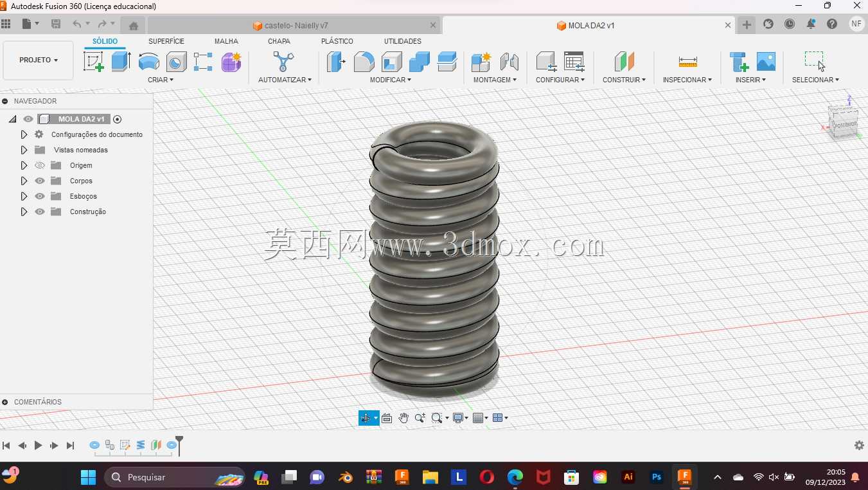Click the ViewCube posterior face
The height and width of the screenshot is (490, 868).
pos(846,123)
